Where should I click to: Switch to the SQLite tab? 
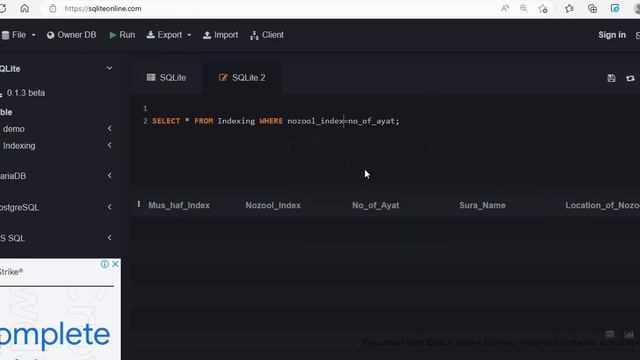tap(167, 78)
